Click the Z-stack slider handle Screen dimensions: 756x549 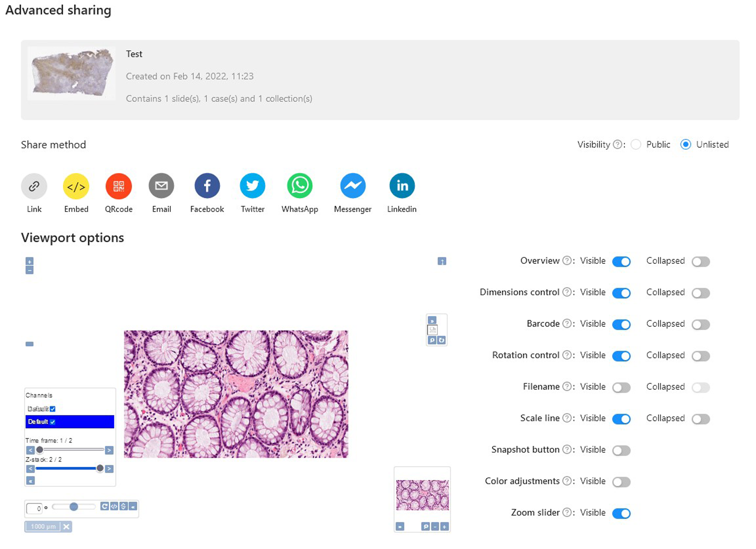pos(100,468)
